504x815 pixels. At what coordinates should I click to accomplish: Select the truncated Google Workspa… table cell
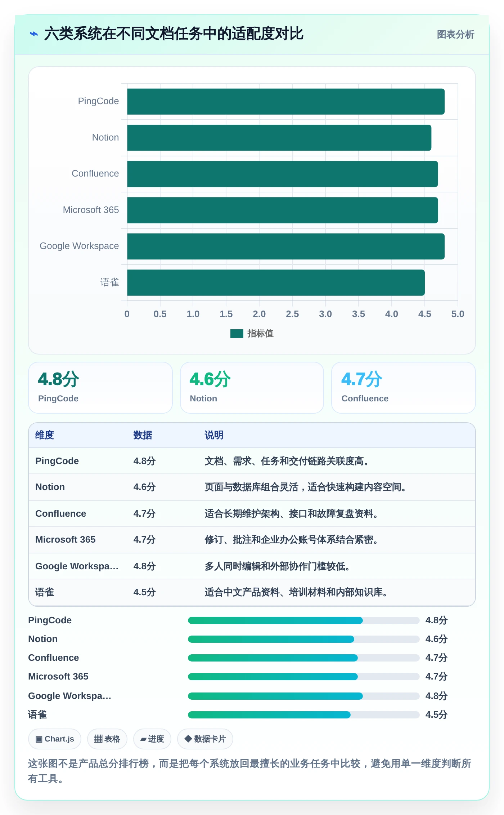pyautogui.click(x=77, y=566)
